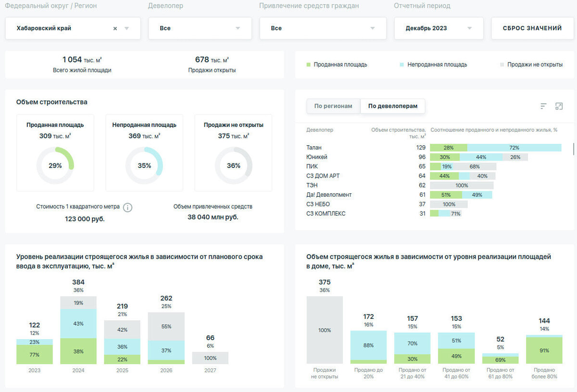Click the 72% unsold segment of Талан bar
This screenshot has width=577, height=392.
click(514, 148)
